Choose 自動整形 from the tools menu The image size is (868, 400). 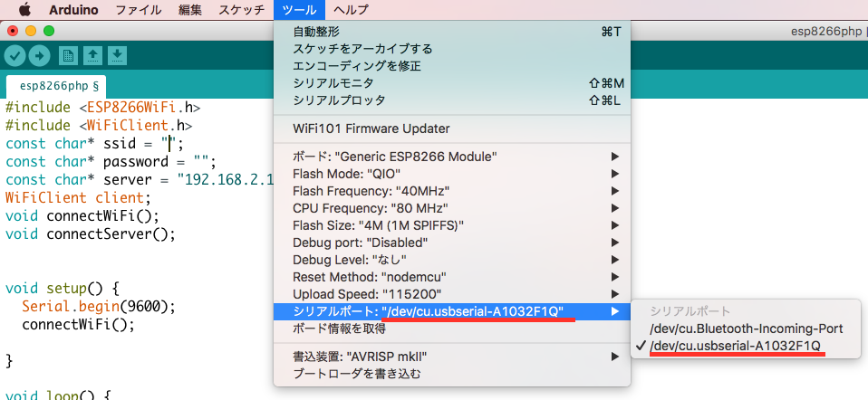tap(452, 32)
